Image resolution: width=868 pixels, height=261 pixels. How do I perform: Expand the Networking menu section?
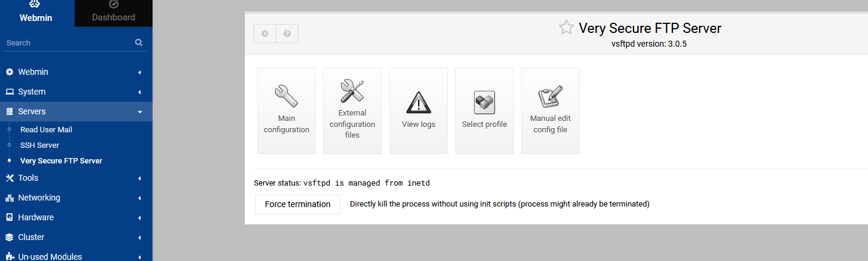coord(76,198)
